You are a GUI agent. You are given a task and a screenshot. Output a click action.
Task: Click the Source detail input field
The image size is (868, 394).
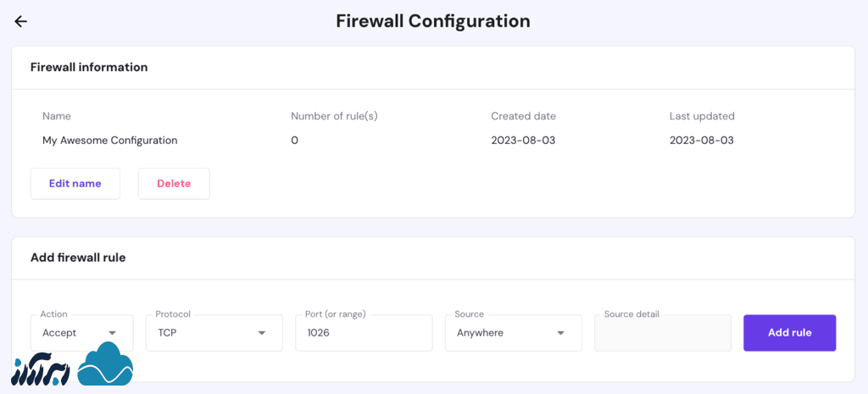click(x=662, y=333)
